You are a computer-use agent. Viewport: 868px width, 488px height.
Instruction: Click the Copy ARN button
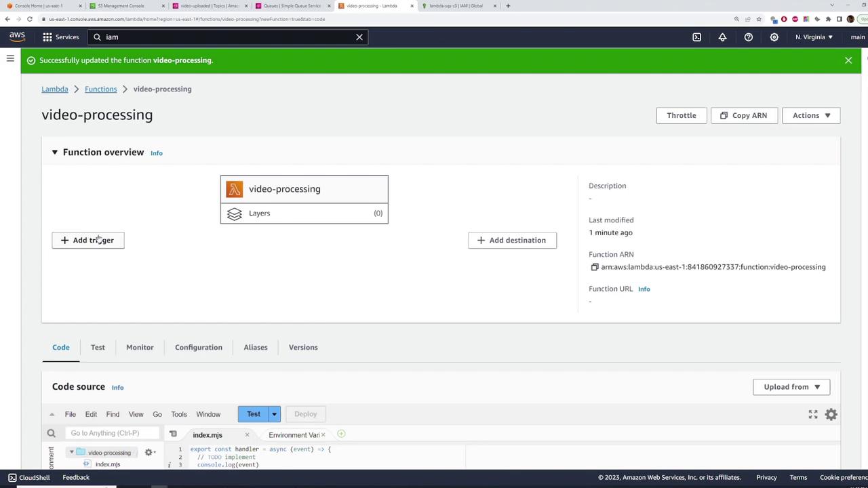[744, 115]
